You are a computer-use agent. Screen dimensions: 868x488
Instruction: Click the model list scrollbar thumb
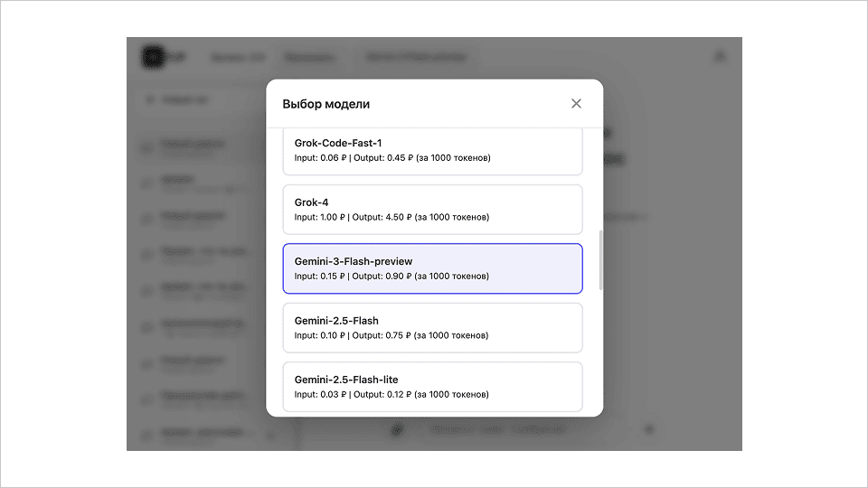pos(600,260)
